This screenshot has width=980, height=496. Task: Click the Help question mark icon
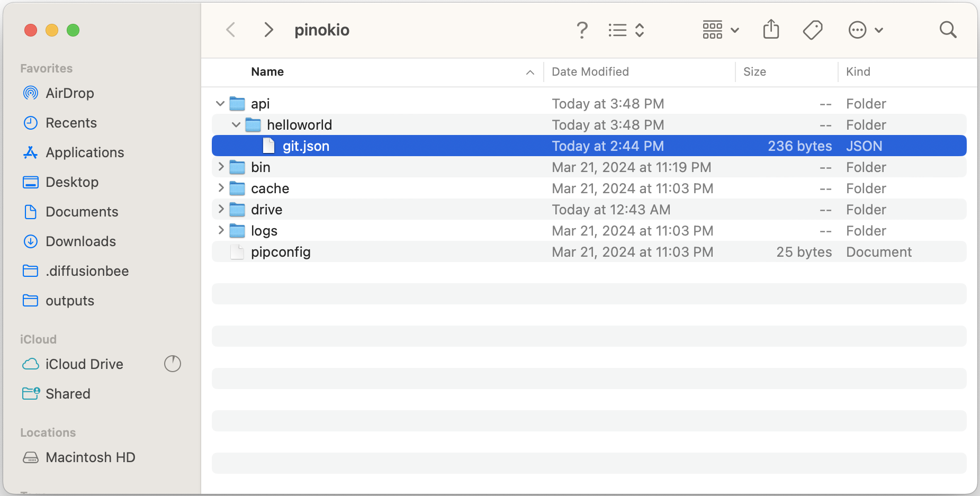(582, 30)
